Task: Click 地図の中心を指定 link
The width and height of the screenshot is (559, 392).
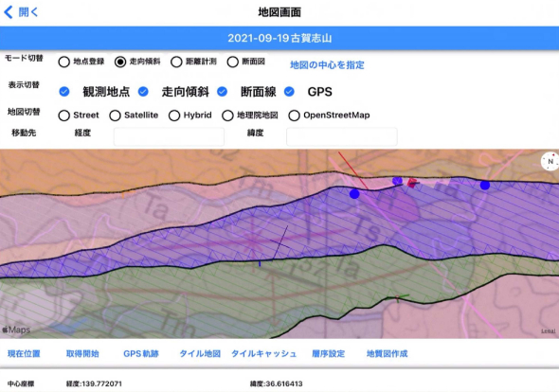Action: click(x=327, y=64)
